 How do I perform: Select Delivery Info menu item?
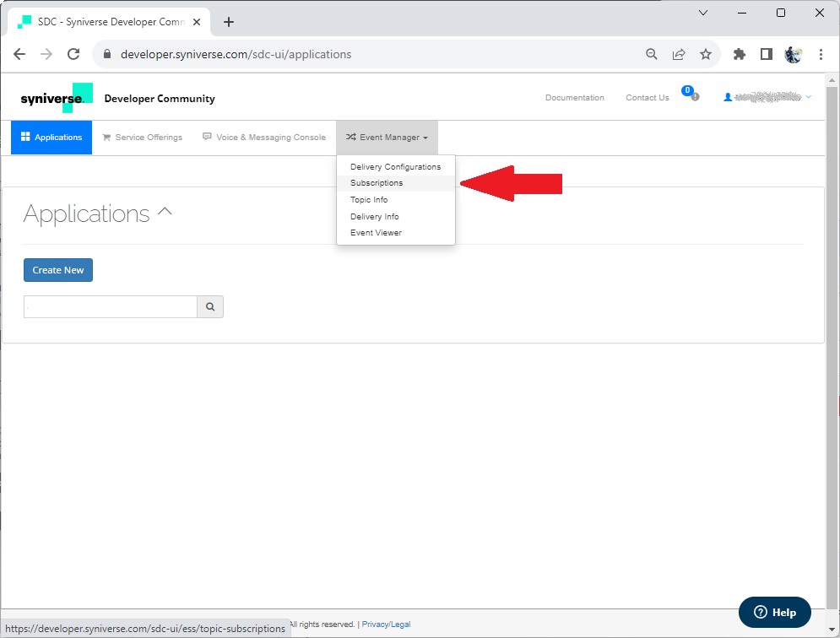[395, 216]
